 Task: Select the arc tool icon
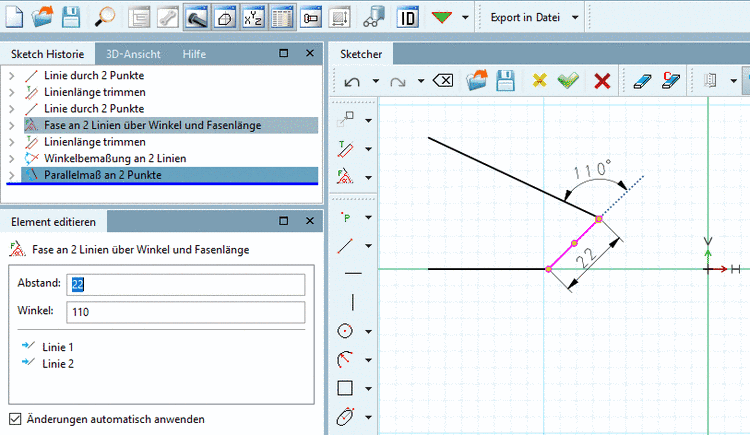click(345, 359)
